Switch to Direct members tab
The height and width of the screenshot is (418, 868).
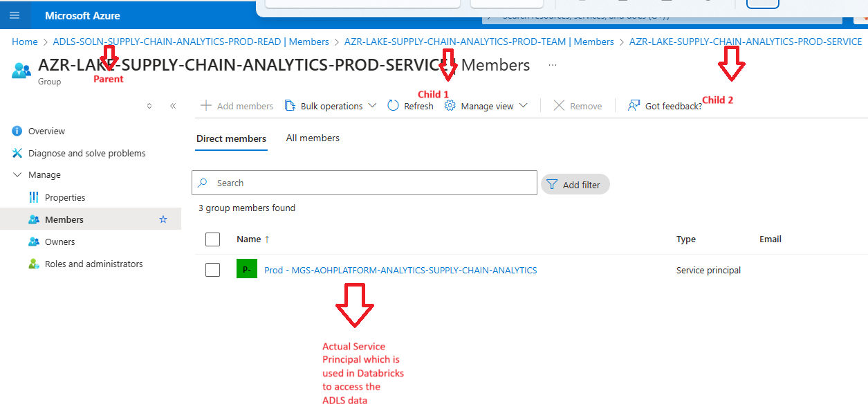(231, 138)
